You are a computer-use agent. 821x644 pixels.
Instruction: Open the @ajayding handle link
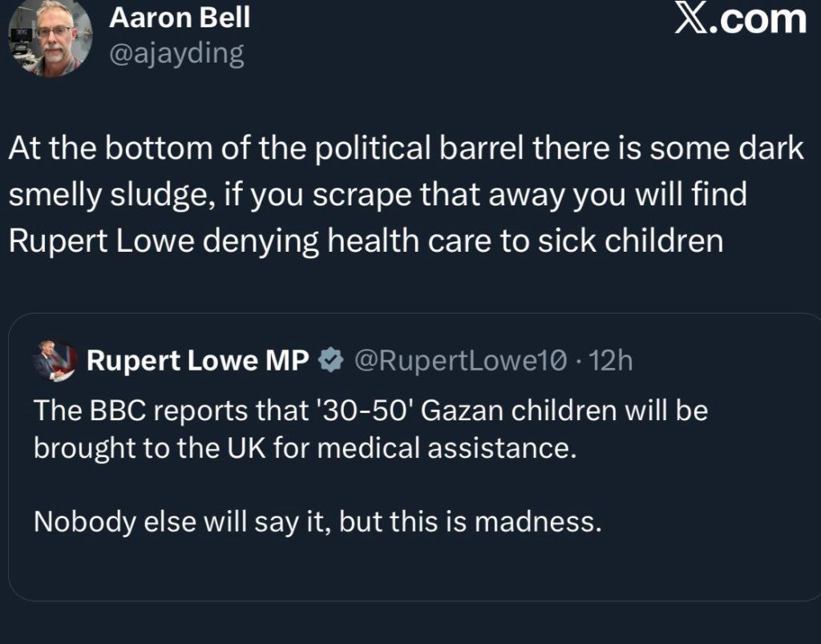click(x=176, y=55)
